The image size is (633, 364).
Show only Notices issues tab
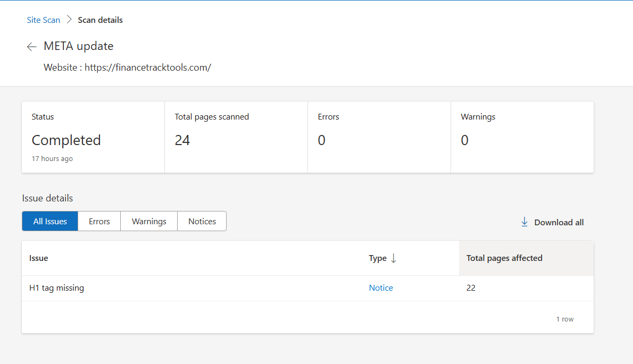tap(202, 222)
